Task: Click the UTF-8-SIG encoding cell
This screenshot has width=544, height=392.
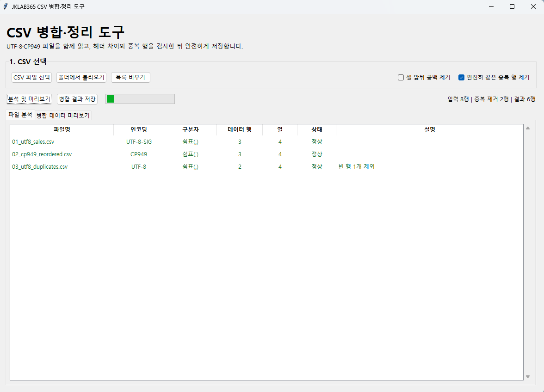Action: [139, 142]
